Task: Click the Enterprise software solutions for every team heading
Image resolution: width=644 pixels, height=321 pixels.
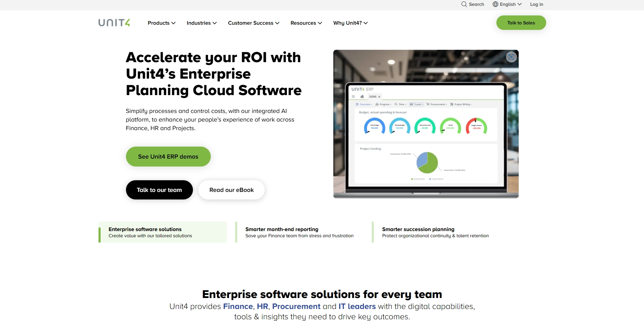Action: tap(322, 294)
